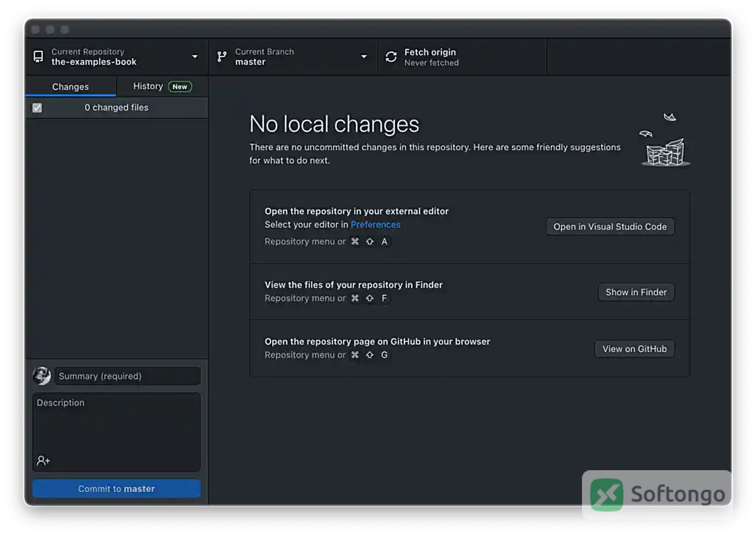Click the git branch icon beside Current Branch
Image resolution: width=756 pixels, height=536 pixels.
pyautogui.click(x=222, y=57)
